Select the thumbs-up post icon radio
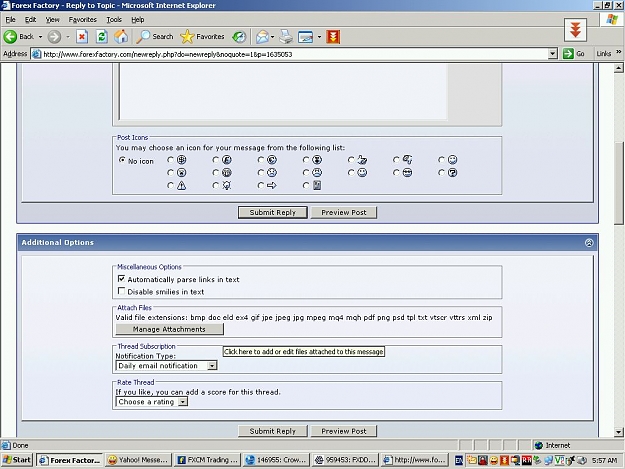 pyautogui.click(x=351, y=160)
